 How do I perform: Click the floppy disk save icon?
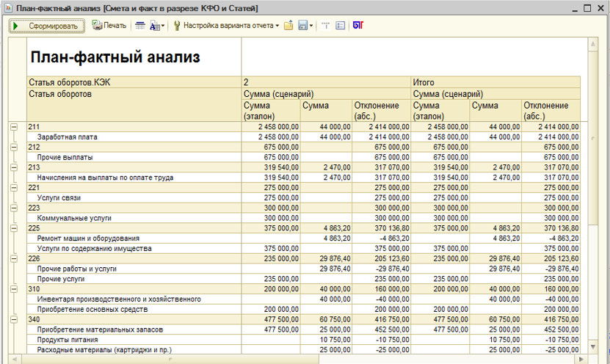tap(302, 26)
